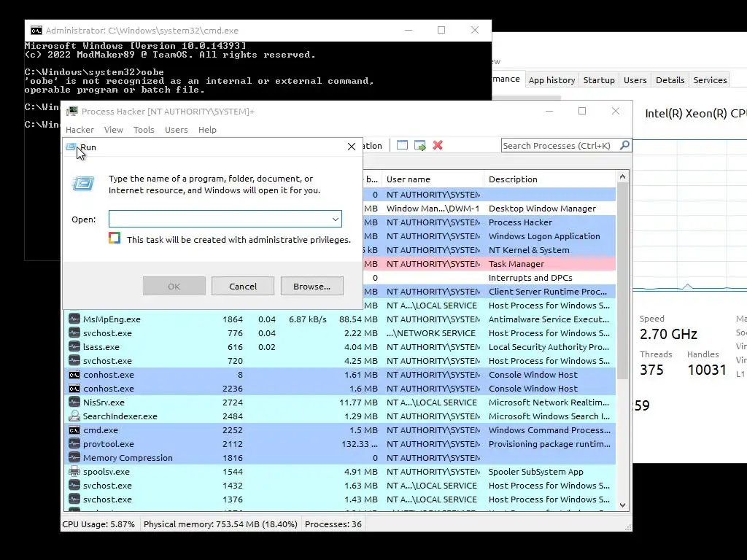The width and height of the screenshot is (747, 560).
Task: Click provtool.exe process icon
Action: 74,443
